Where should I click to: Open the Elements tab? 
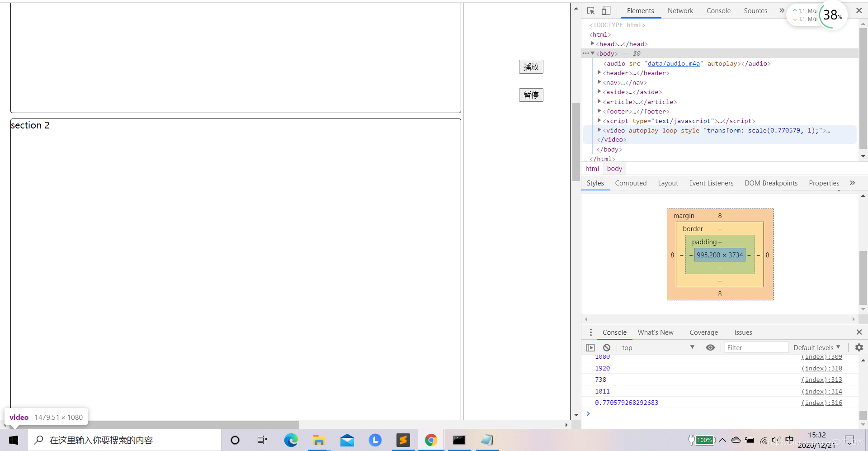point(640,11)
